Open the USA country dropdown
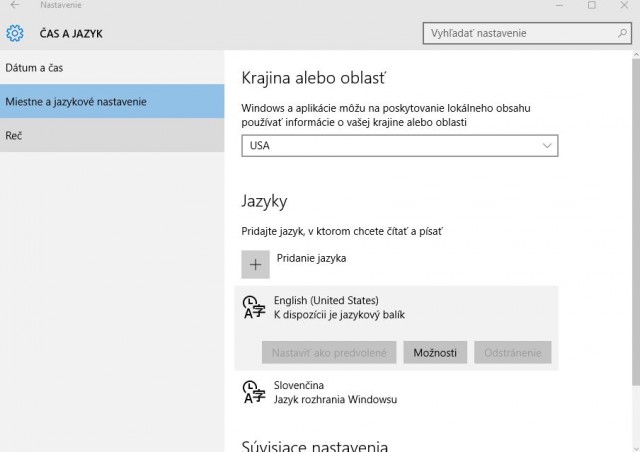 click(x=399, y=146)
